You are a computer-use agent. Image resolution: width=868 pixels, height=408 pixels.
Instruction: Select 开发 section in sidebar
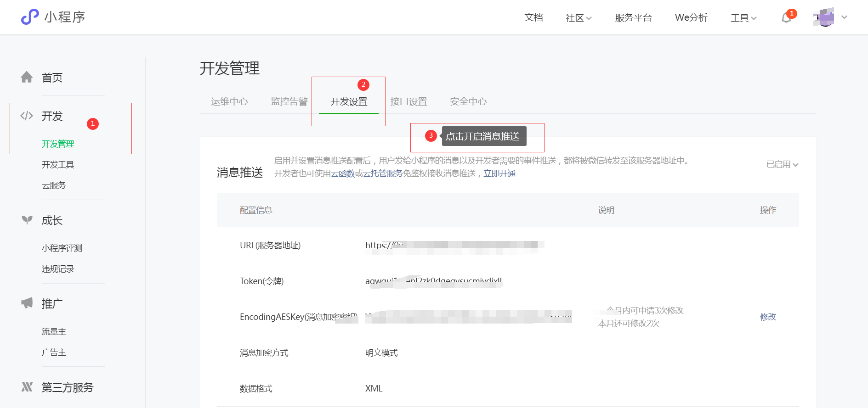coord(52,116)
